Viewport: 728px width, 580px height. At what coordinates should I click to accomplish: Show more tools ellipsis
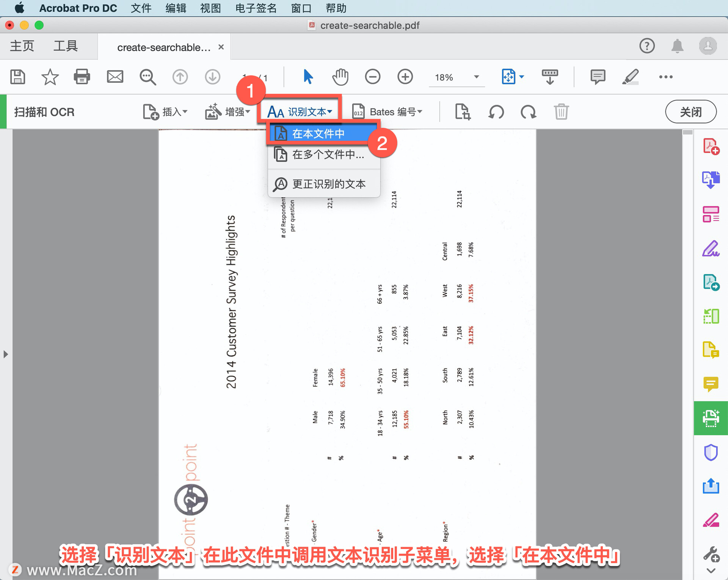pyautogui.click(x=666, y=77)
